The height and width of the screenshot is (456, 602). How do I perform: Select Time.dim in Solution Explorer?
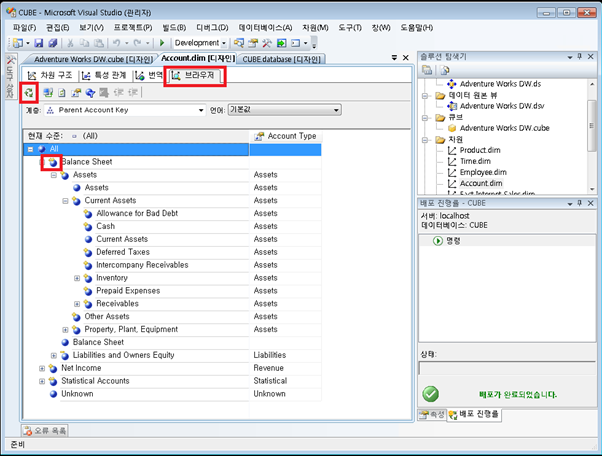[475, 161]
